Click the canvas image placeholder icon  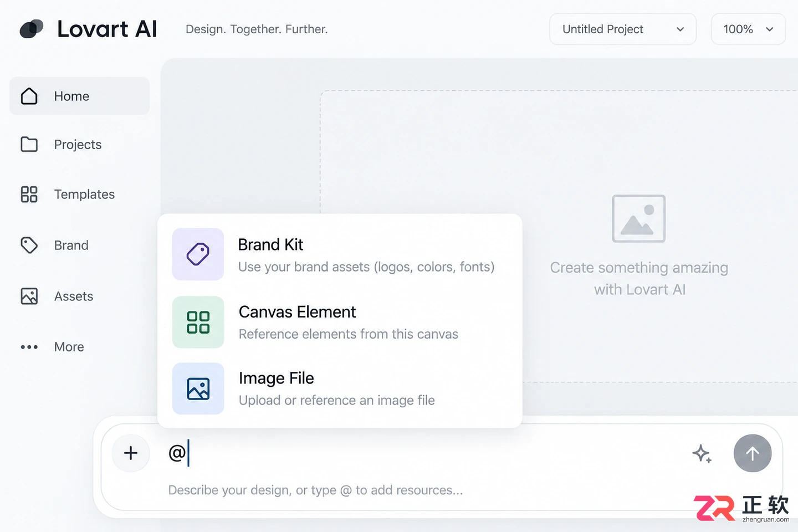[x=638, y=218]
